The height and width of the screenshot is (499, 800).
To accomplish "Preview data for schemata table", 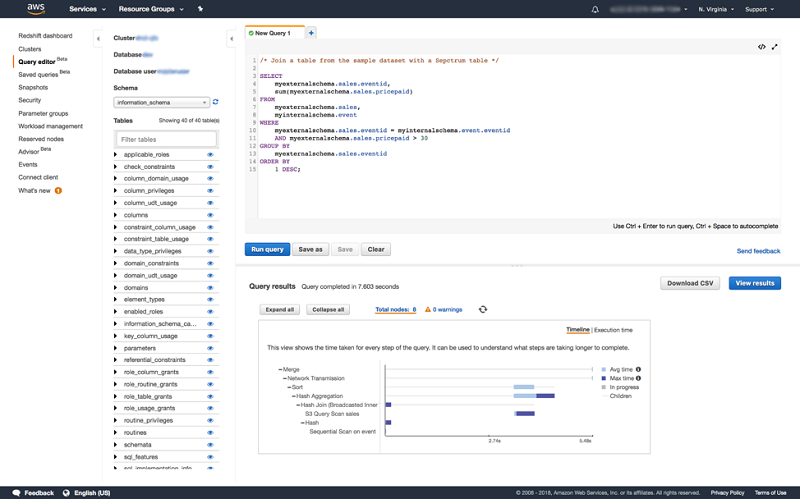I will 210,445.
